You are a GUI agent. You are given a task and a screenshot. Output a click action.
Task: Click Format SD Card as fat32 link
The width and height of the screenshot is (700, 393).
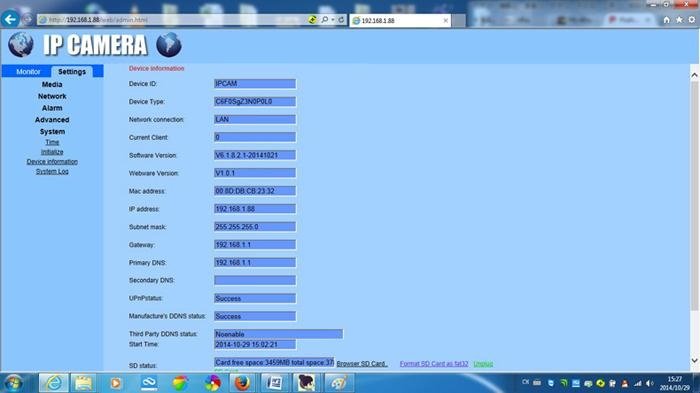click(x=434, y=364)
